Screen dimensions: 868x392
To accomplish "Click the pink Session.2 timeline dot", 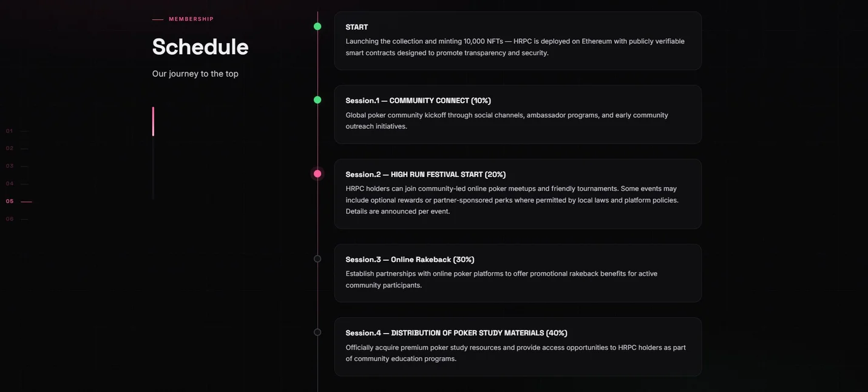I will (317, 174).
